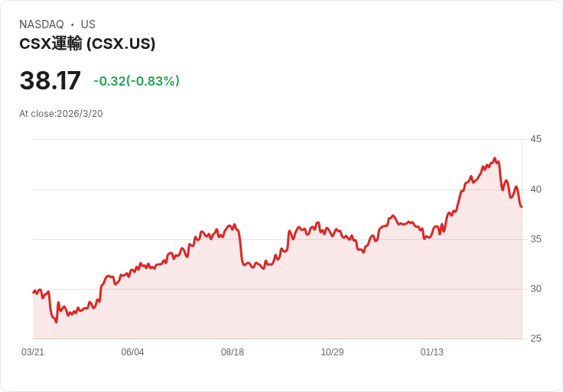This screenshot has height=392, width=563.
Task: Click the chart's highest peak near 43
Action: 495,159
